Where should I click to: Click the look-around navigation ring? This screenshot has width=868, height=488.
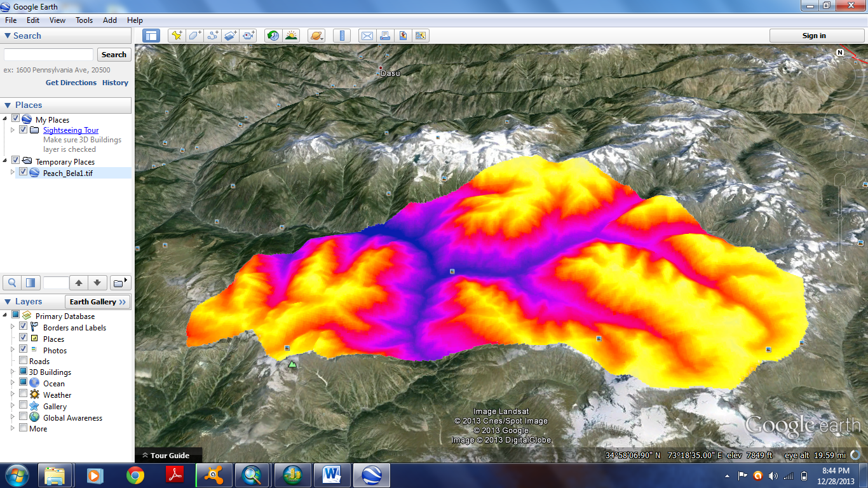point(840,78)
